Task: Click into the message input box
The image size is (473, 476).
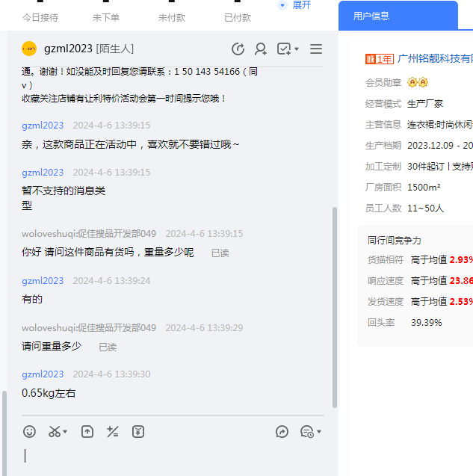Action: pyautogui.click(x=172, y=455)
